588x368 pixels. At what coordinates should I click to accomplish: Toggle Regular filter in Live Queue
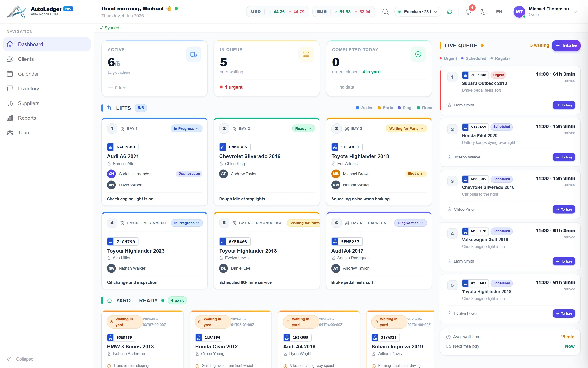(x=500, y=59)
